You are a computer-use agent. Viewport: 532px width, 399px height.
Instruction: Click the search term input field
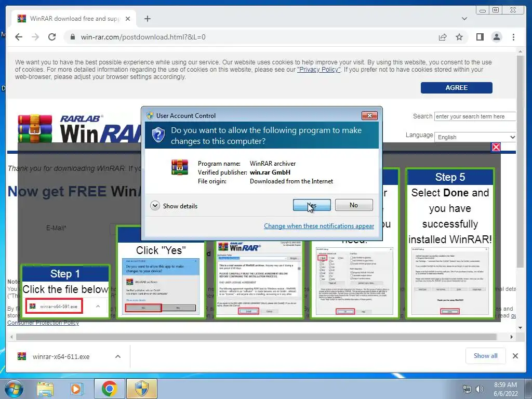coord(475,116)
